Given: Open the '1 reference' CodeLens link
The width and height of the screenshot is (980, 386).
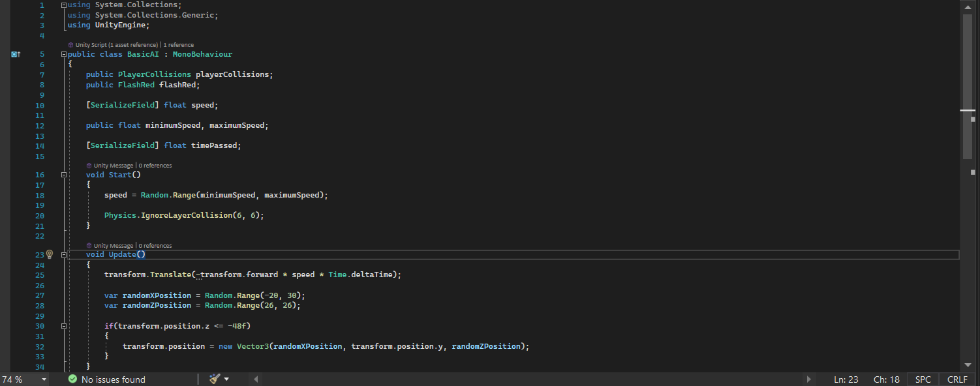Looking at the screenshot, I should [179, 45].
